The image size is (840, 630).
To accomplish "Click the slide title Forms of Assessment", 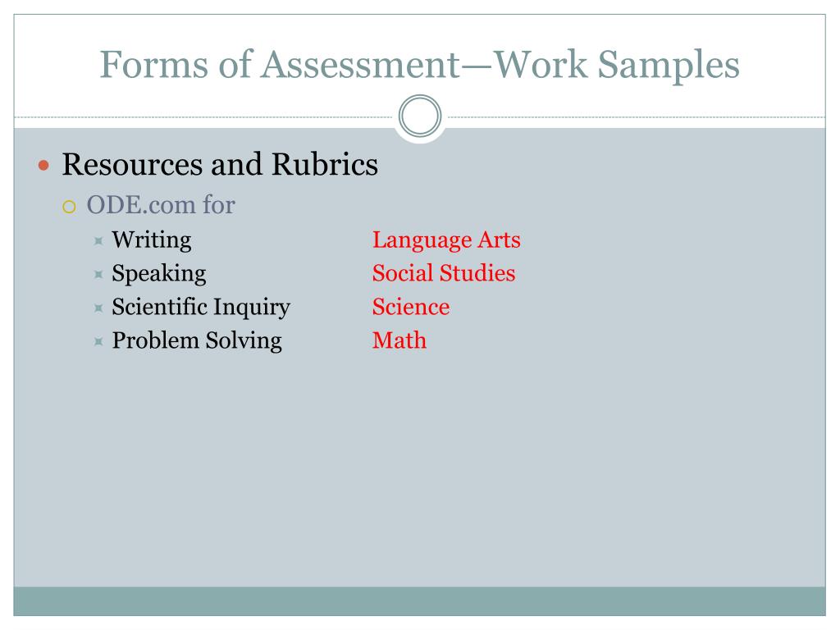I will click(419, 65).
